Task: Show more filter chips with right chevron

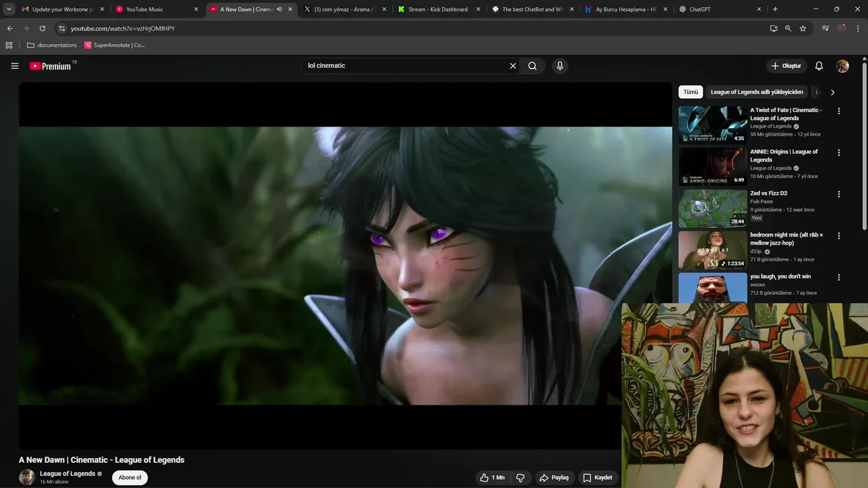Action: (833, 92)
